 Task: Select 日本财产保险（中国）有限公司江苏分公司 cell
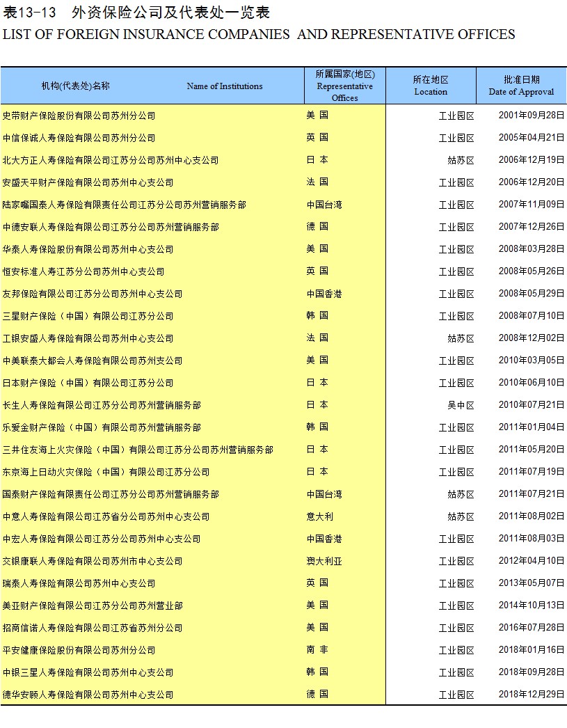click(x=88, y=383)
